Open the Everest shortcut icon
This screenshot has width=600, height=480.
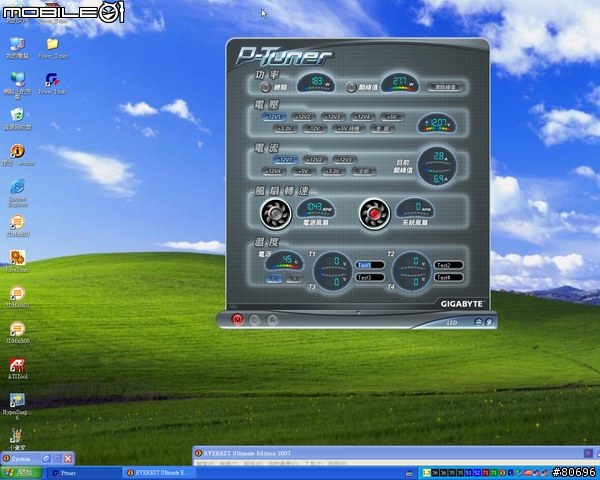(18, 155)
